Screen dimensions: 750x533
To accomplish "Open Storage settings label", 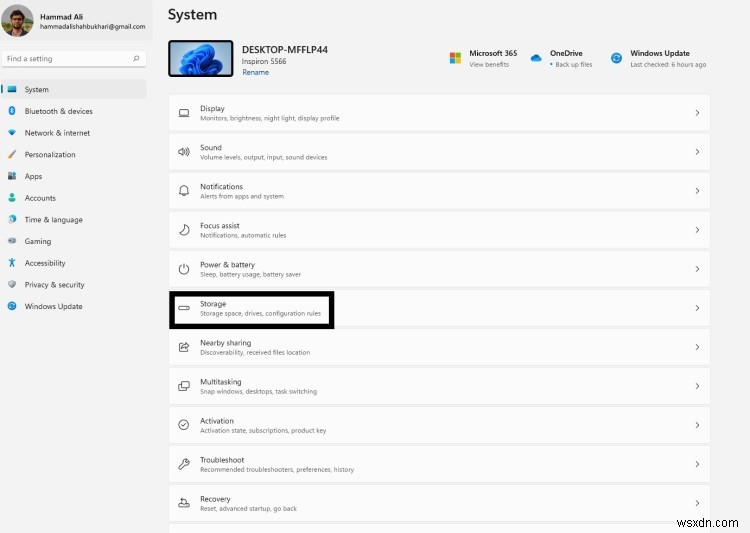I will [213, 303].
